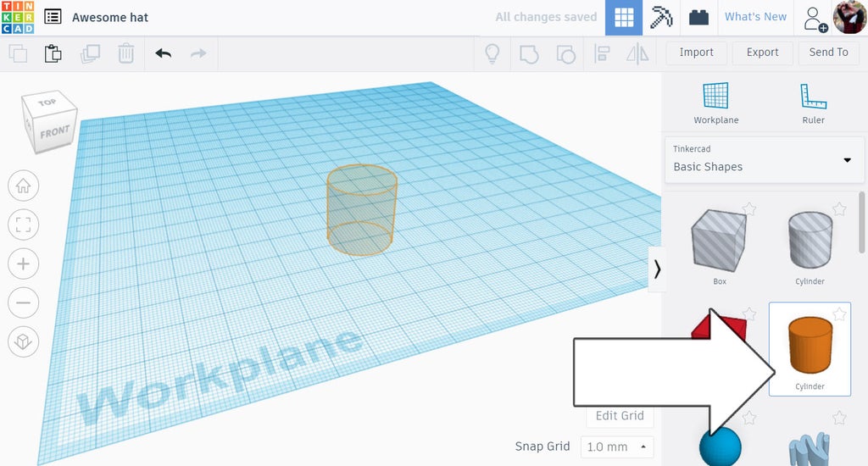868x466 pixels.
Task: Open the Align tool
Action: (602, 53)
